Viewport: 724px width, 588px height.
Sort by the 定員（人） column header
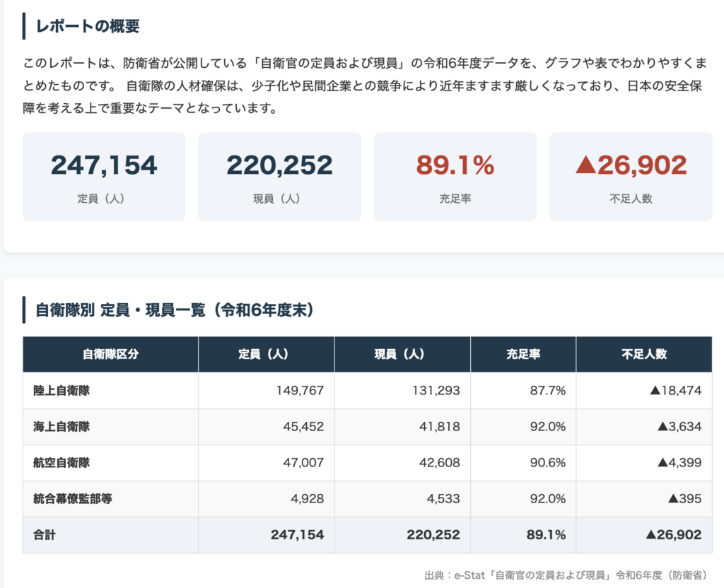[266, 354]
